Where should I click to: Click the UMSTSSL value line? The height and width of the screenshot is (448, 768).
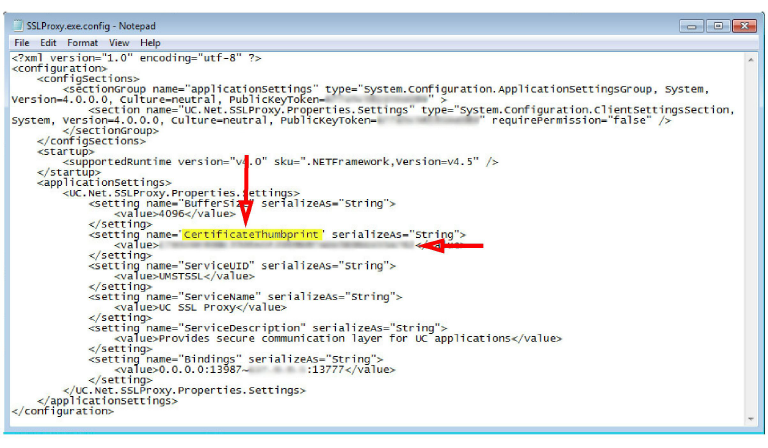click(x=184, y=276)
